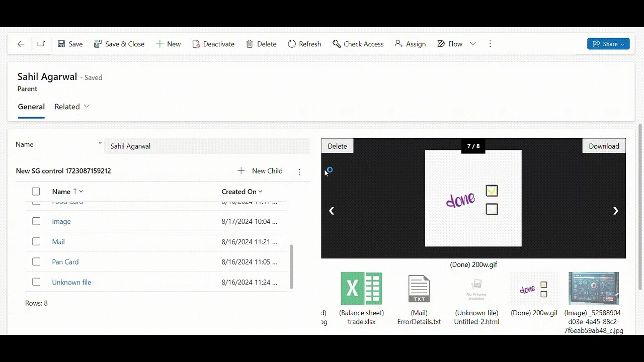
Task: Click the 8/16/2024 11:24 date cell
Action: point(249,283)
